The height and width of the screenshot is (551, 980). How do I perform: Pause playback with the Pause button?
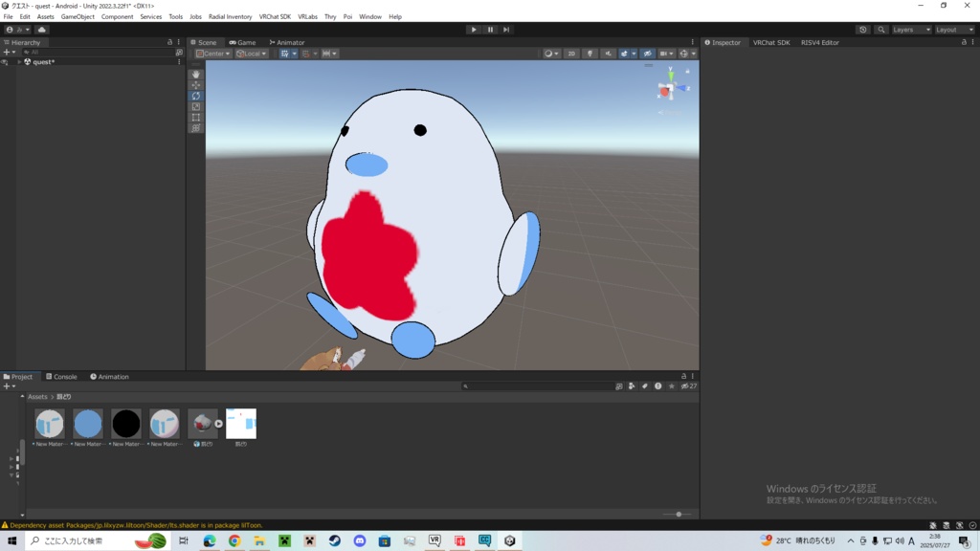click(x=490, y=30)
